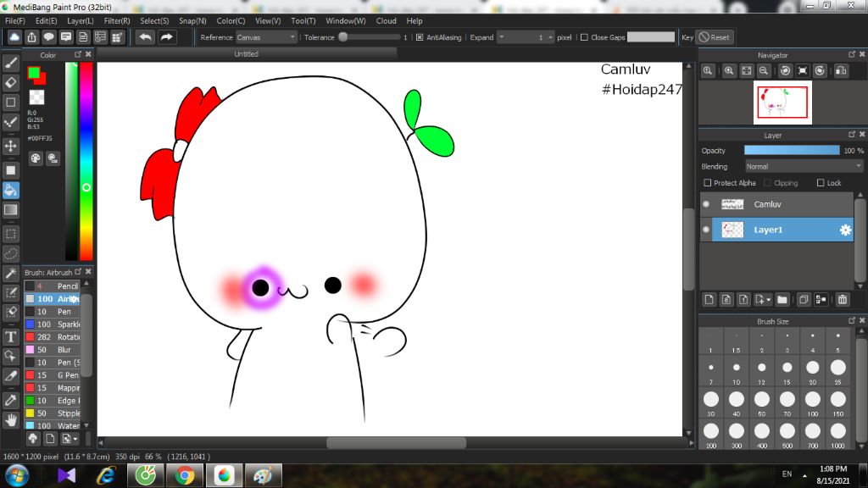Enable the Close Gaps checkbox
This screenshot has width=868, height=488.
coord(584,37)
